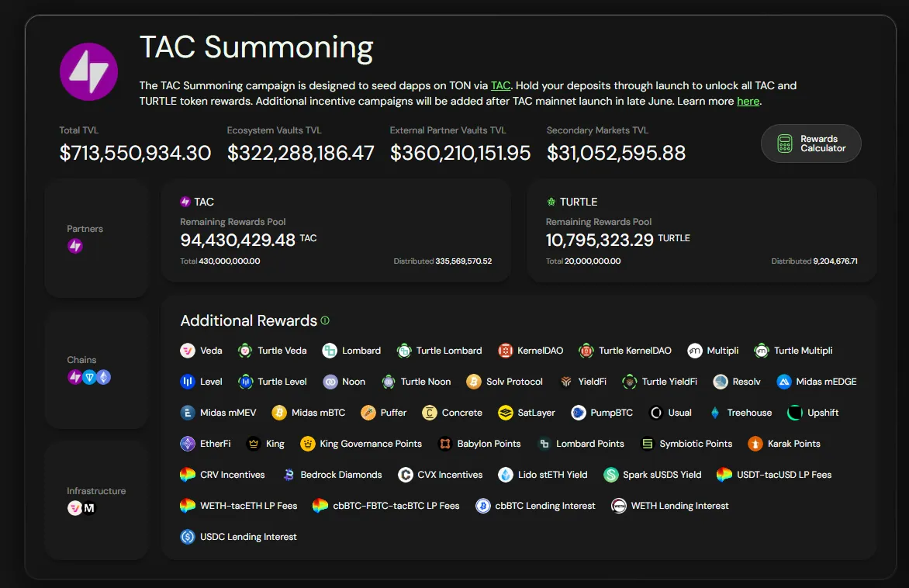Select the KernelDAO reward icon
Image resolution: width=909 pixels, height=588 pixels.
tap(506, 351)
